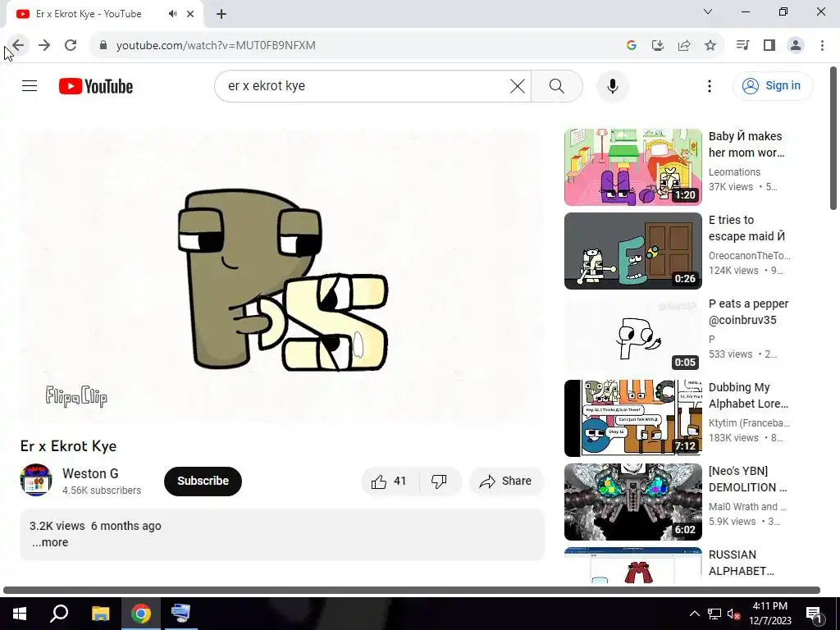Open 'E tries to escape maid Й' title

(746, 228)
